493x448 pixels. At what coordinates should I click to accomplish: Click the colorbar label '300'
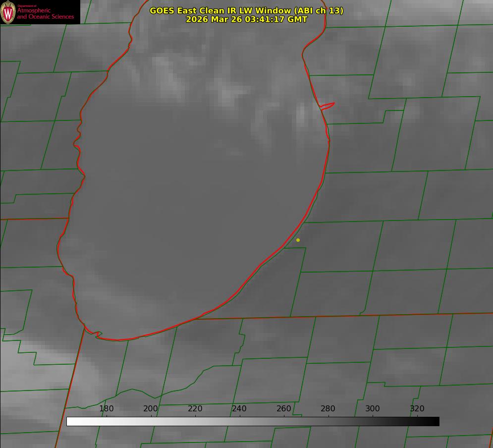coord(373,408)
